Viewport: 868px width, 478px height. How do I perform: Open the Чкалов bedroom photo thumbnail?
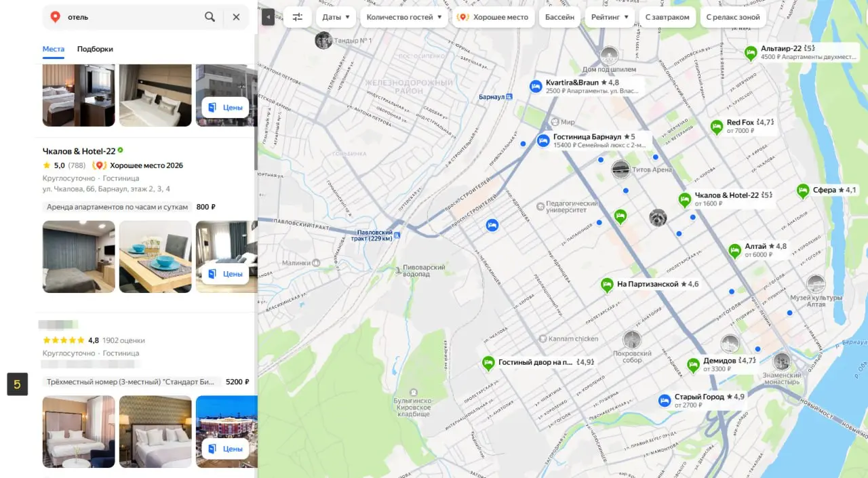click(79, 257)
